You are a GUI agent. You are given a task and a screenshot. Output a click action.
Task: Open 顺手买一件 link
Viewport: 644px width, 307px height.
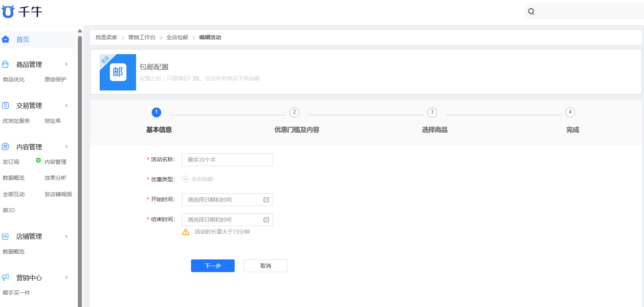tap(16, 293)
